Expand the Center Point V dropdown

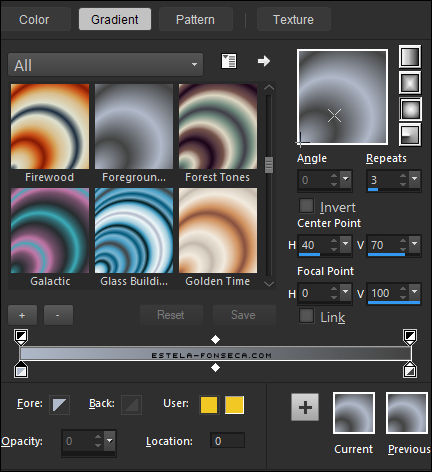pos(415,244)
